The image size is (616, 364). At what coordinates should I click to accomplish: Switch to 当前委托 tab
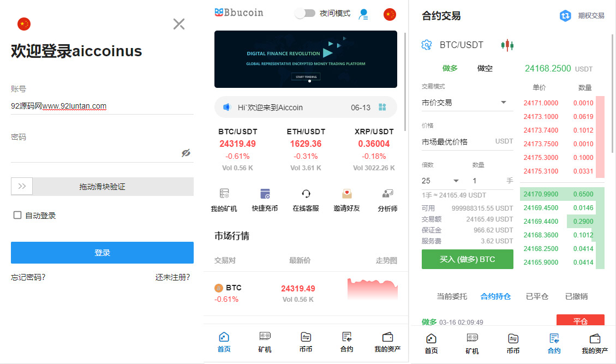pyautogui.click(x=452, y=296)
